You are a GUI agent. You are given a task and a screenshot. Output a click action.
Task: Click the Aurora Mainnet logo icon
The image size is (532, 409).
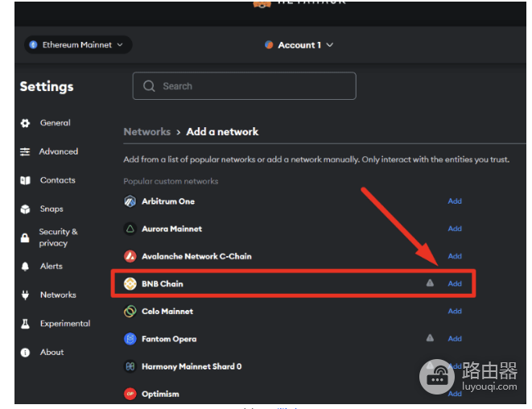point(130,229)
